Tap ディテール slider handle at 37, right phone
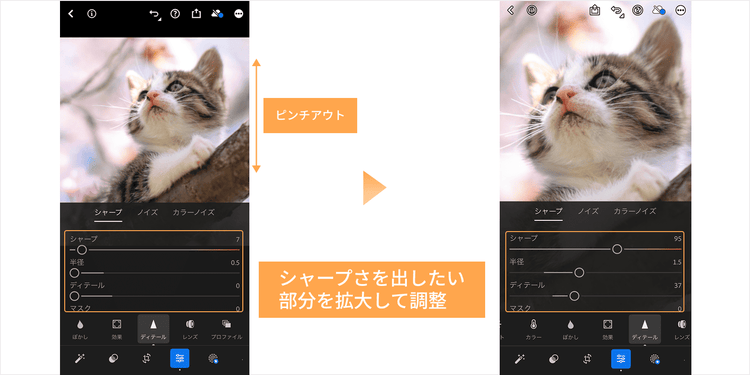Image resolution: width=750 pixels, height=375 pixels. pos(574,296)
